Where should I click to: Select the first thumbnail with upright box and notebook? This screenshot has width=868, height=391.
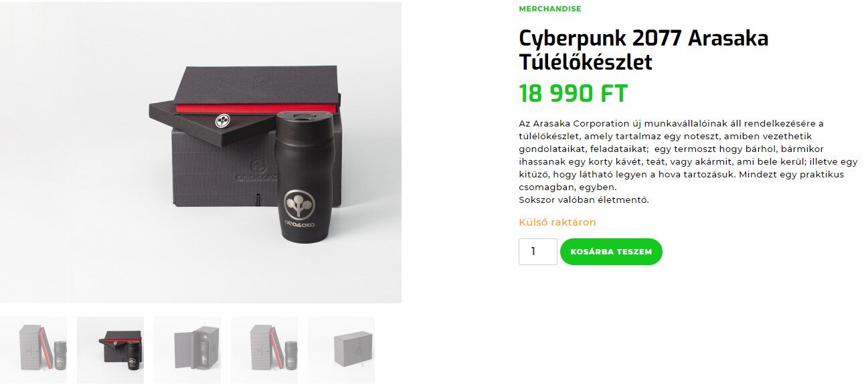pyautogui.click(x=33, y=350)
